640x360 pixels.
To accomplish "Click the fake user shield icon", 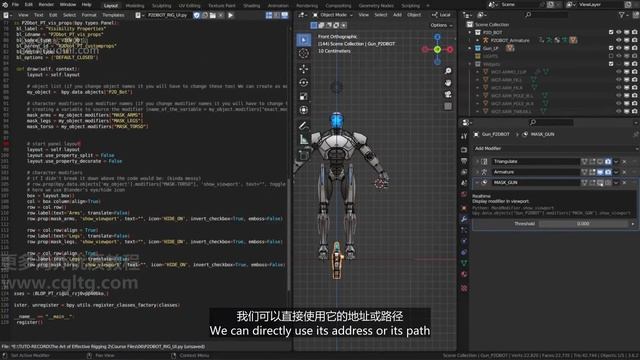I will point(197,15).
